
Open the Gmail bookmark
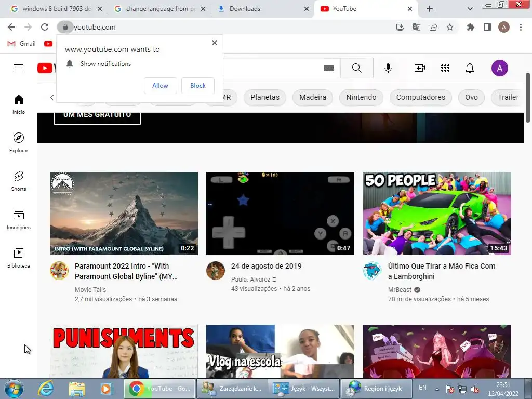(x=22, y=44)
